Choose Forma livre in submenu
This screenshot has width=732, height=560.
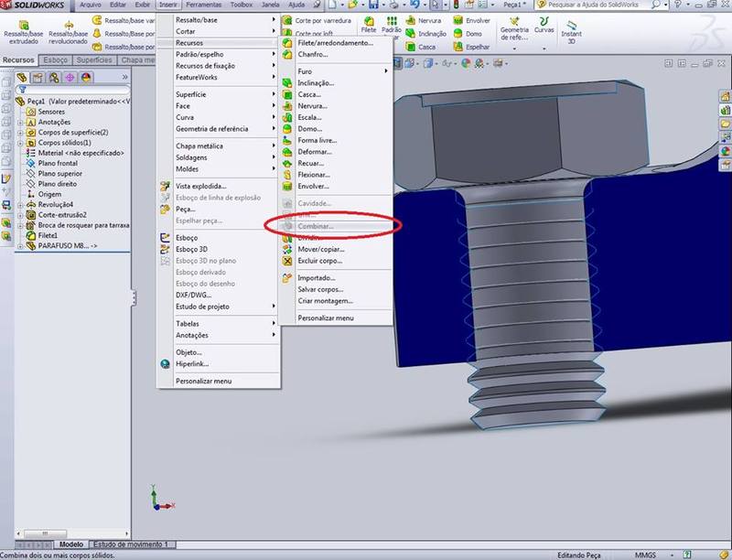(x=317, y=140)
